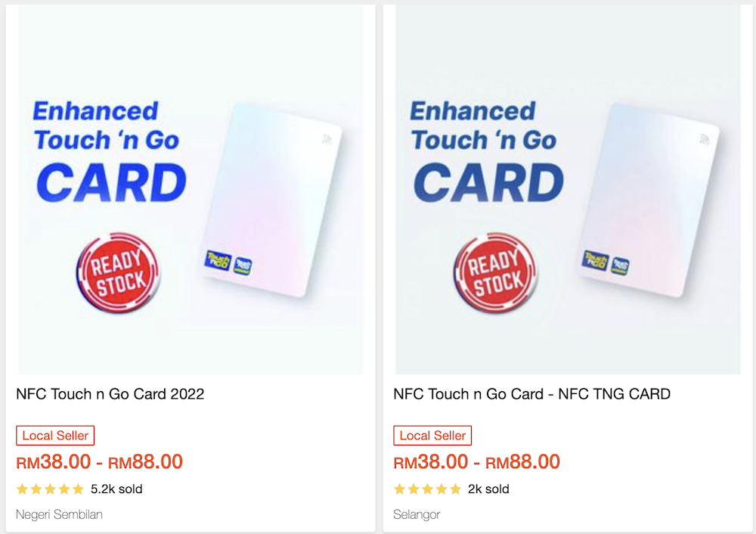
Task: Click the NFC symbol on the right card image
Action: point(704,139)
